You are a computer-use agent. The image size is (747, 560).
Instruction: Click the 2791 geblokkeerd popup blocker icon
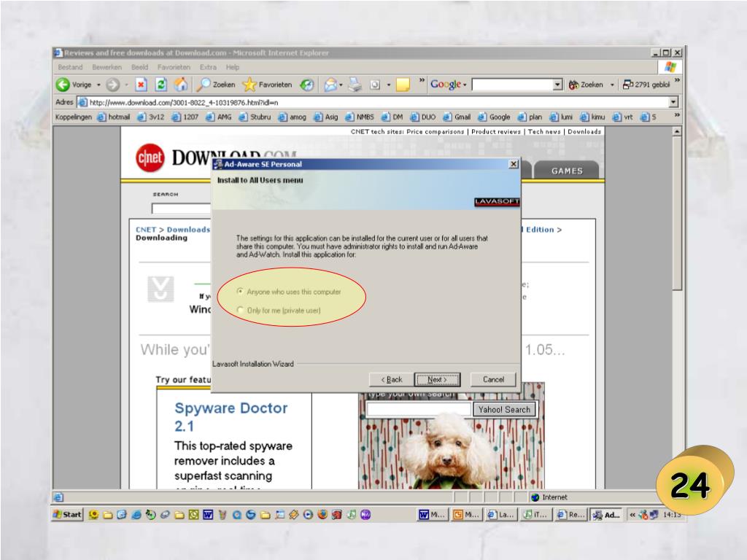pyautogui.click(x=628, y=85)
